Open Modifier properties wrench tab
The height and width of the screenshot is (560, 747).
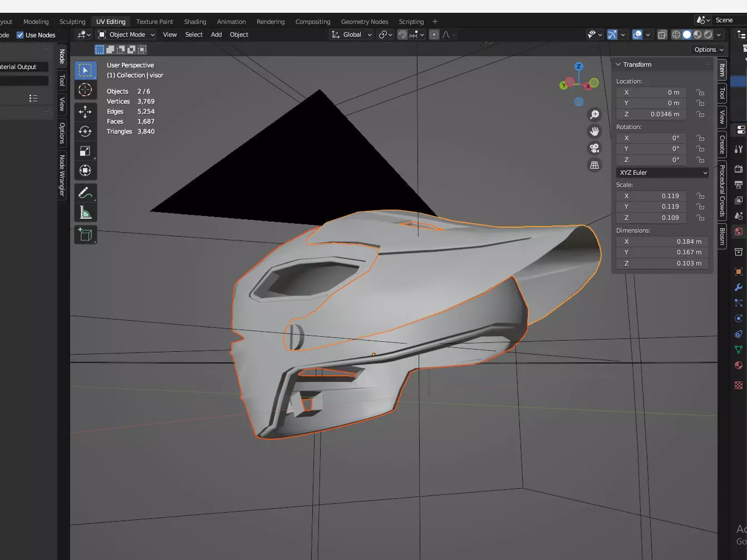tap(739, 287)
